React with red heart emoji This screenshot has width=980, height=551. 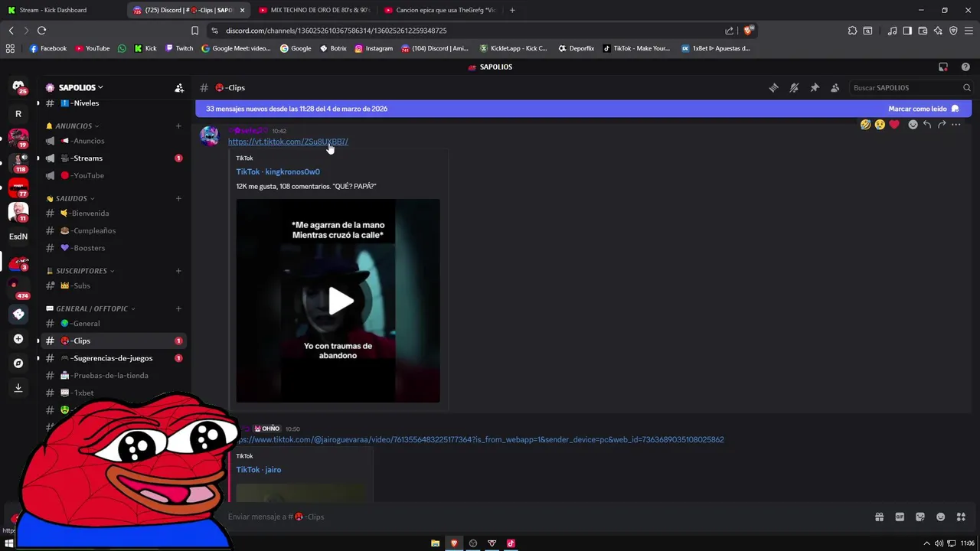pos(894,125)
